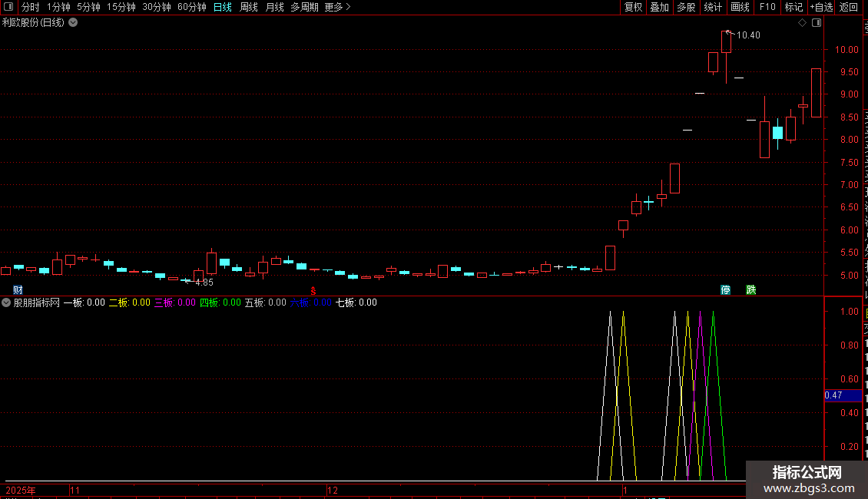The width and height of the screenshot is (868, 499).
Task: Add stock via +自选
Action: coord(821,7)
